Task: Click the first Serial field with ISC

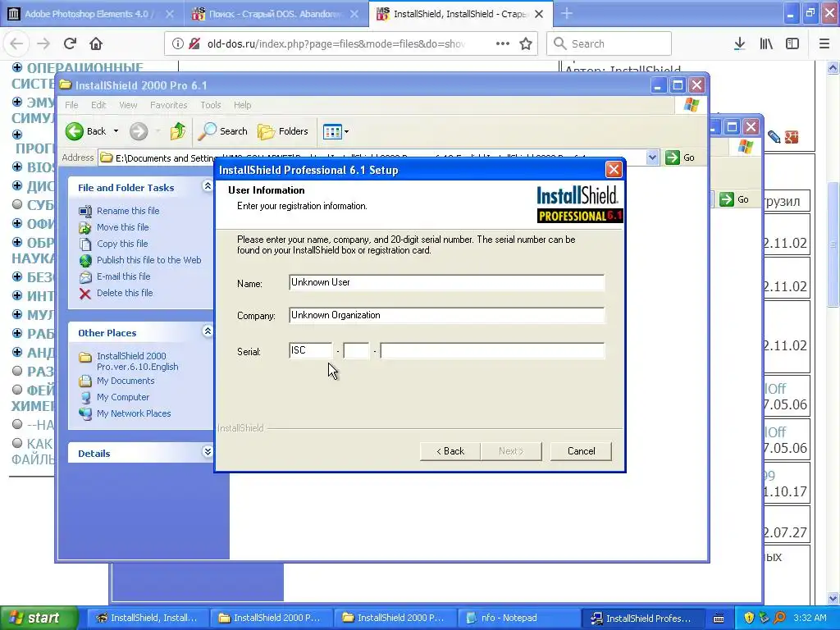Action: pos(310,350)
